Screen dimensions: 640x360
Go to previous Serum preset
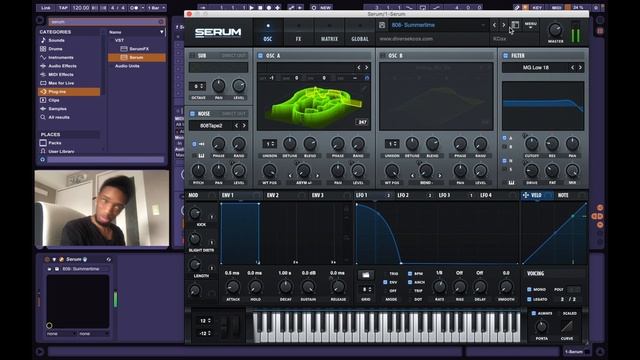(494, 25)
